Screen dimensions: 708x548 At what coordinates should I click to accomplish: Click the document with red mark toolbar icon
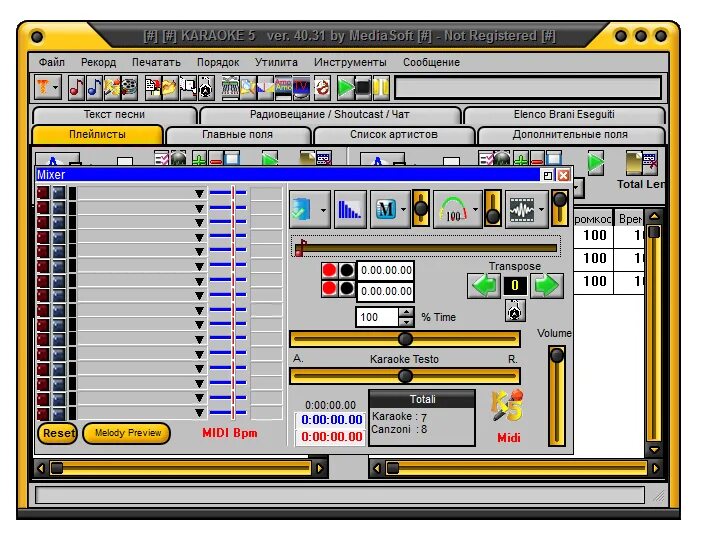pos(153,88)
